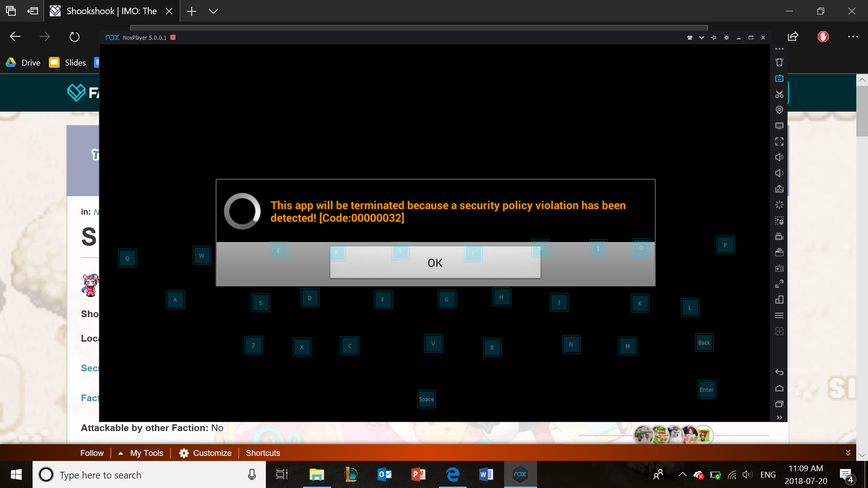Open Nox system settings gear icon
The width and height of the screenshot is (868, 488).
[x=726, y=38]
